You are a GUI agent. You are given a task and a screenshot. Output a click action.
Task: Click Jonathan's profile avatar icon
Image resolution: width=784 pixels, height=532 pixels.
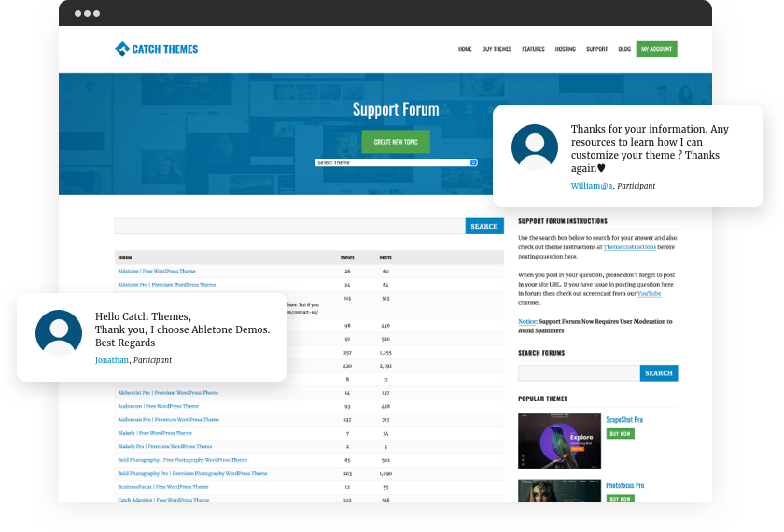(x=59, y=333)
